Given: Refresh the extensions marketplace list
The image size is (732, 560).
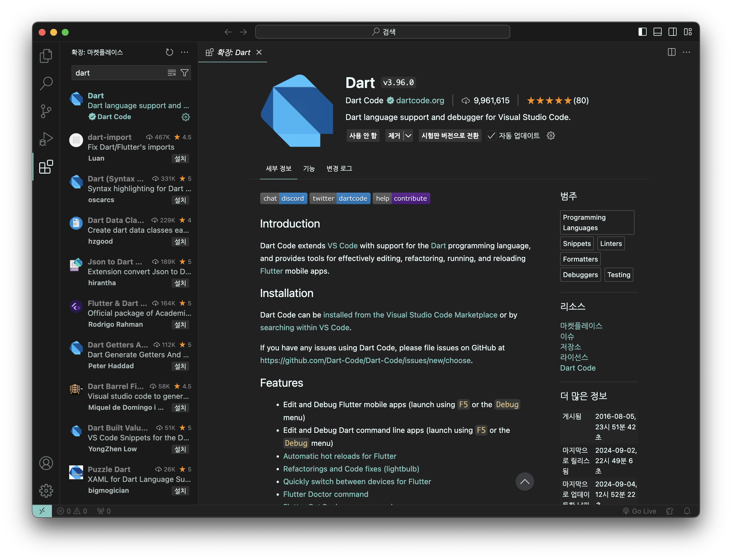Looking at the screenshot, I should click(169, 52).
